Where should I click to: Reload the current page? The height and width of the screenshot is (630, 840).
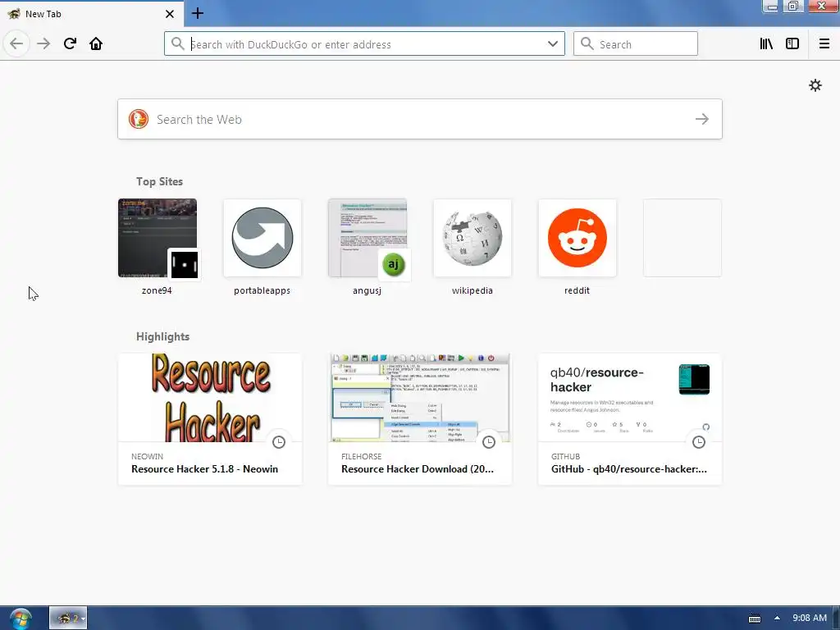click(x=70, y=43)
